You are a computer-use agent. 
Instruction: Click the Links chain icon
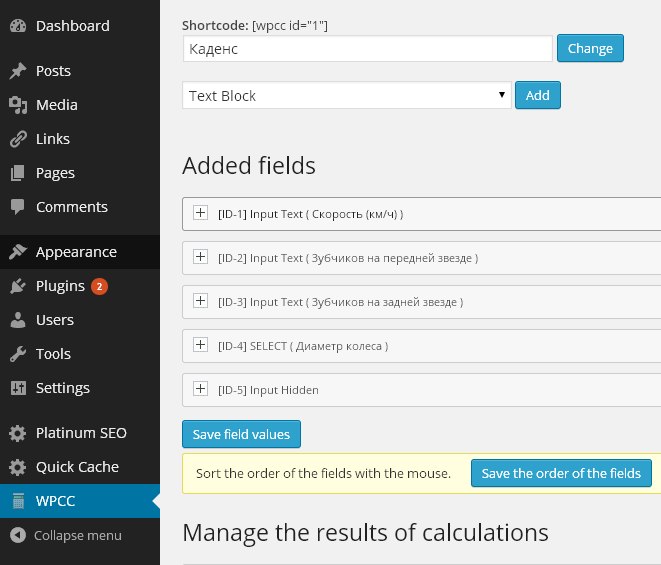click(17, 139)
